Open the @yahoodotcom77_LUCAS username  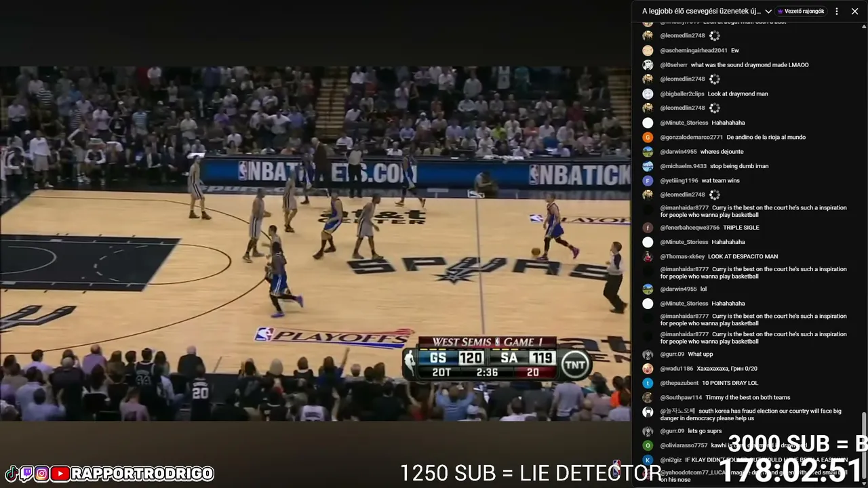point(694,472)
